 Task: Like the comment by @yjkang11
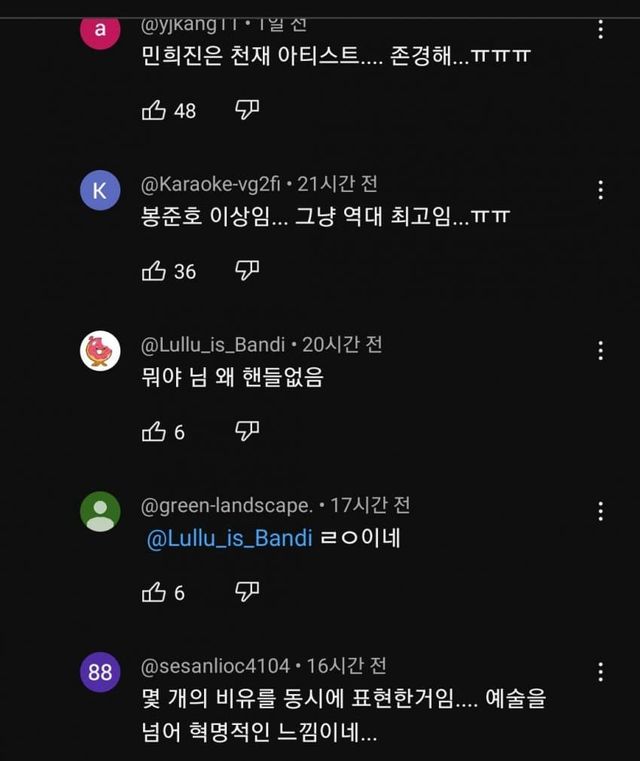(154, 110)
